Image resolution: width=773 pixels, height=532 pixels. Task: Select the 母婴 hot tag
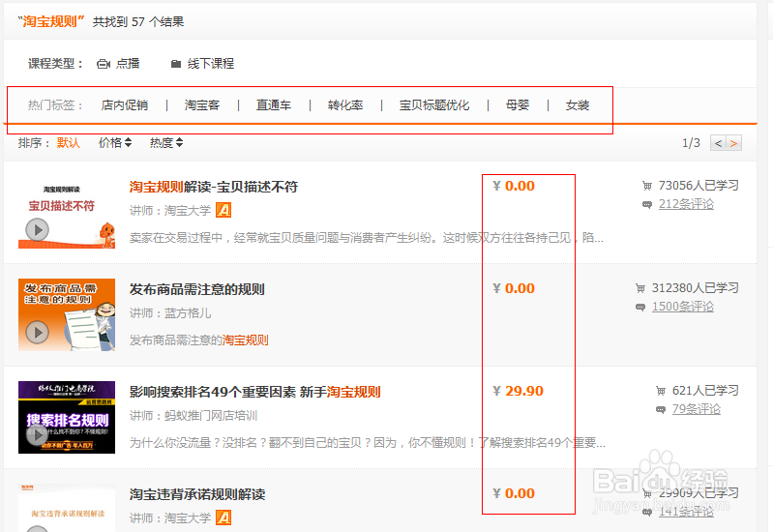pyautogui.click(x=518, y=105)
